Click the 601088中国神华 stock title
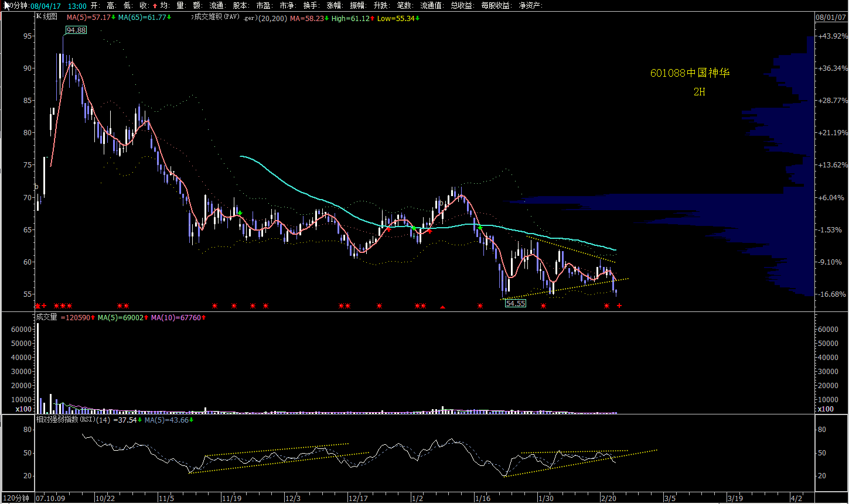 coord(690,73)
